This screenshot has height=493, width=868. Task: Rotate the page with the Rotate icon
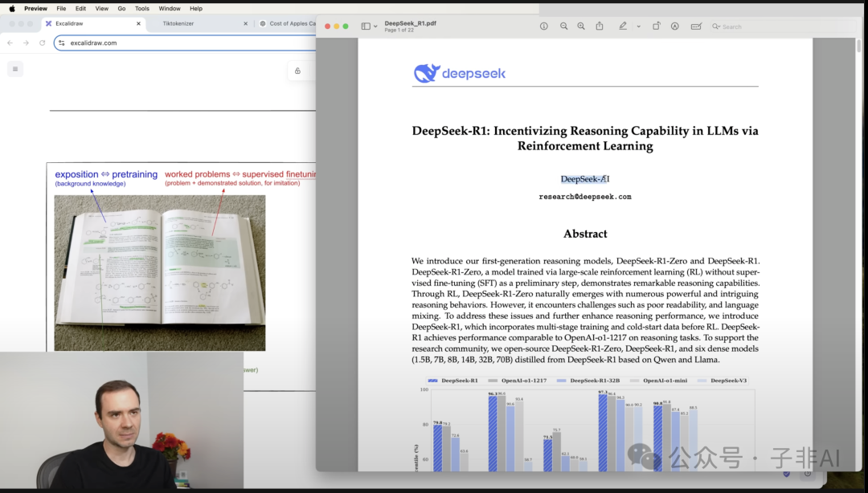656,26
